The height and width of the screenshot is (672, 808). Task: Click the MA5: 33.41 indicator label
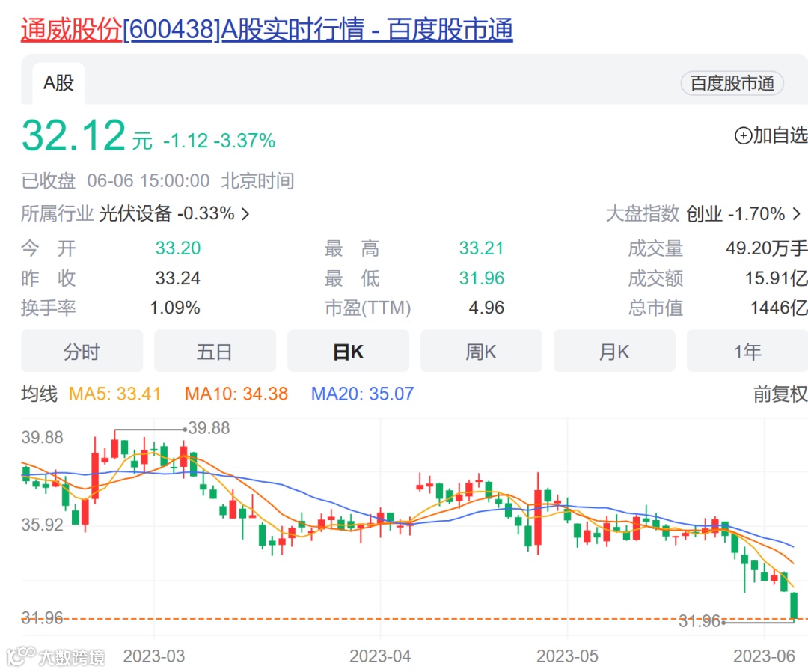point(115,394)
